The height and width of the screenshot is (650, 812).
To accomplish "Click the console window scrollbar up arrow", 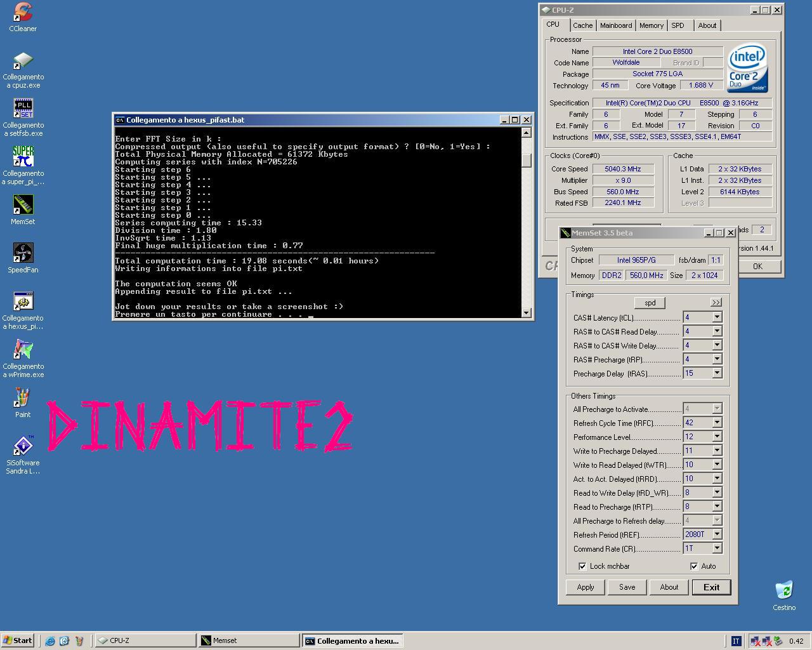I will pyautogui.click(x=526, y=133).
